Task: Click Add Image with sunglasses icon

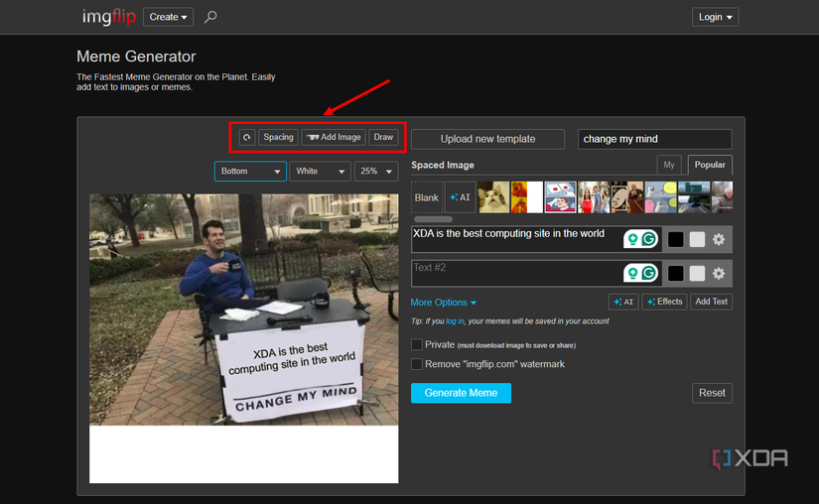Action: point(334,137)
